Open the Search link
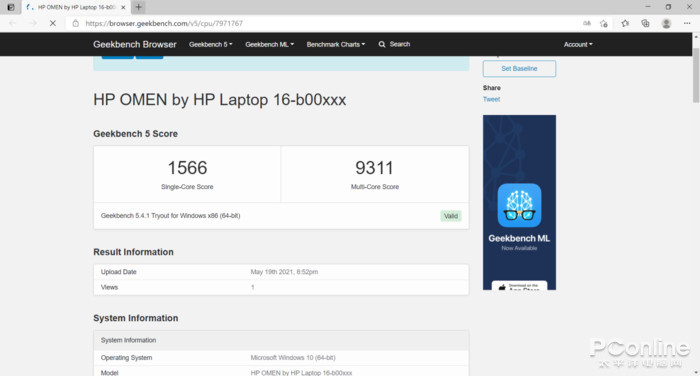Viewport: 700px width, 376px height. (x=394, y=44)
